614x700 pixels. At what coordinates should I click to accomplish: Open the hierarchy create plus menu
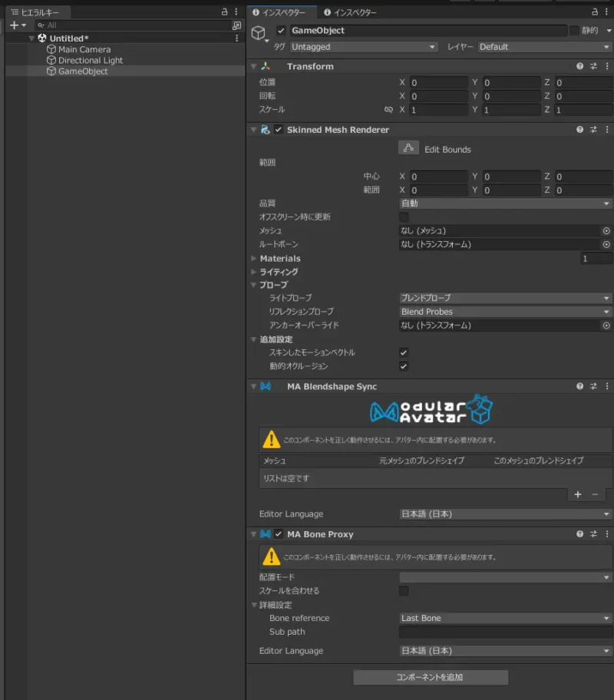click(x=18, y=25)
